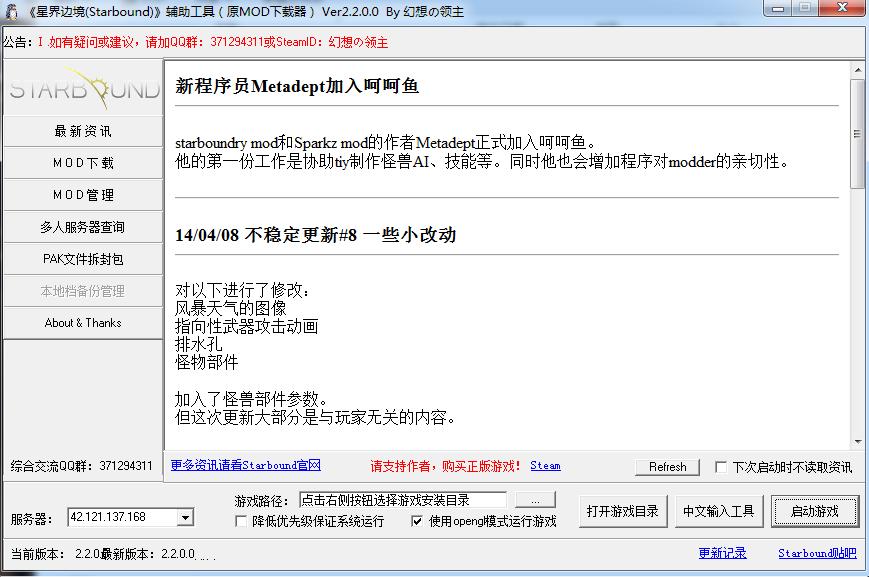Open the MOD下载 section

click(83, 163)
